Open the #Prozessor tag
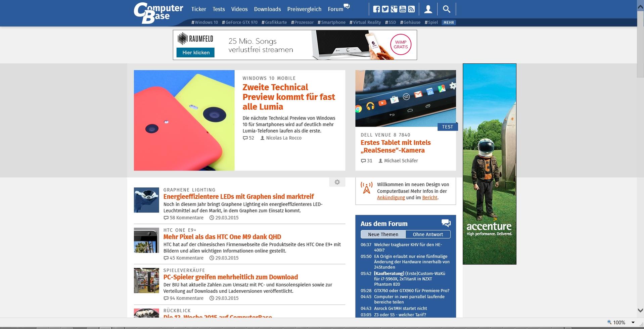 [302, 22]
